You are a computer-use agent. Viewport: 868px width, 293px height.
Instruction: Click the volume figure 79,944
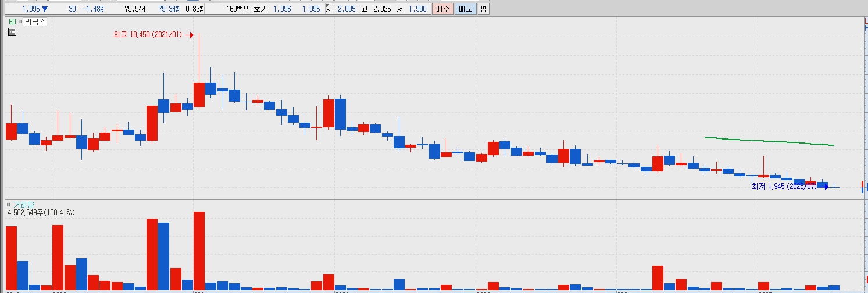(x=135, y=9)
